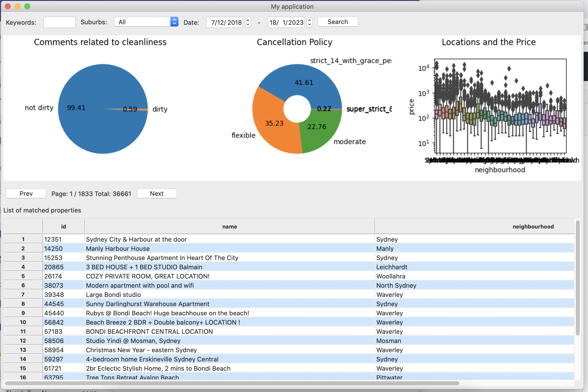Click the neighbourhood column header

pyautogui.click(x=474, y=227)
